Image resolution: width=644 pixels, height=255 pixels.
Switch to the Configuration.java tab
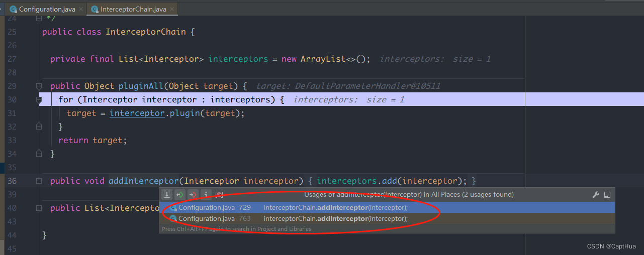[45, 9]
